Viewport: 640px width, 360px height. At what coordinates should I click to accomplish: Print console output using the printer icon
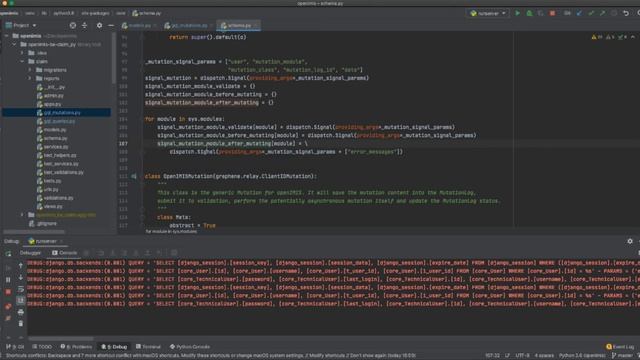tap(21, 312)
